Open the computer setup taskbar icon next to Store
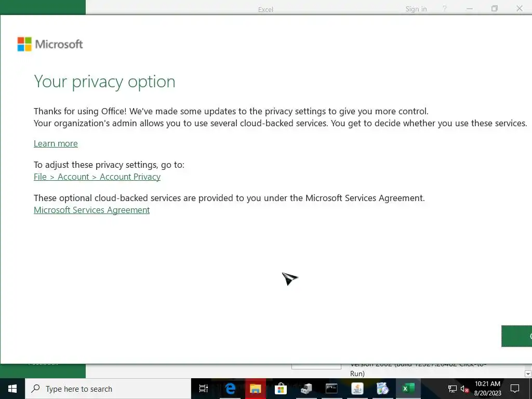 (x=306, y=389)
